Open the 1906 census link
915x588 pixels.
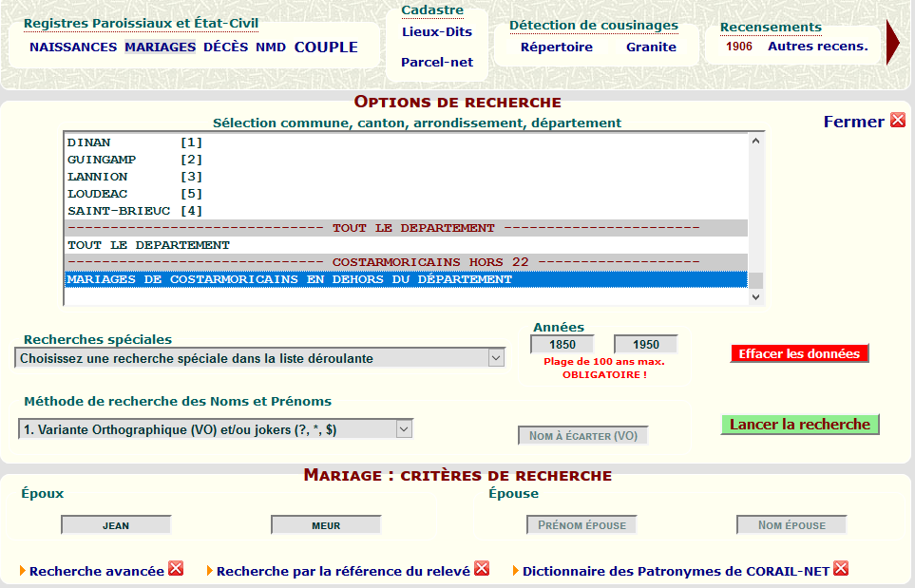click(739, 46)
